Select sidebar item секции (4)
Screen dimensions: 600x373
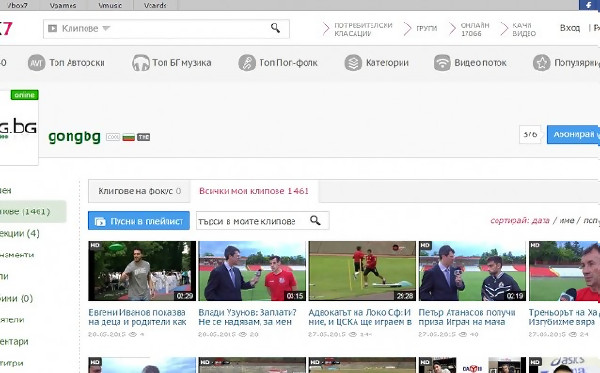[19, 233]
